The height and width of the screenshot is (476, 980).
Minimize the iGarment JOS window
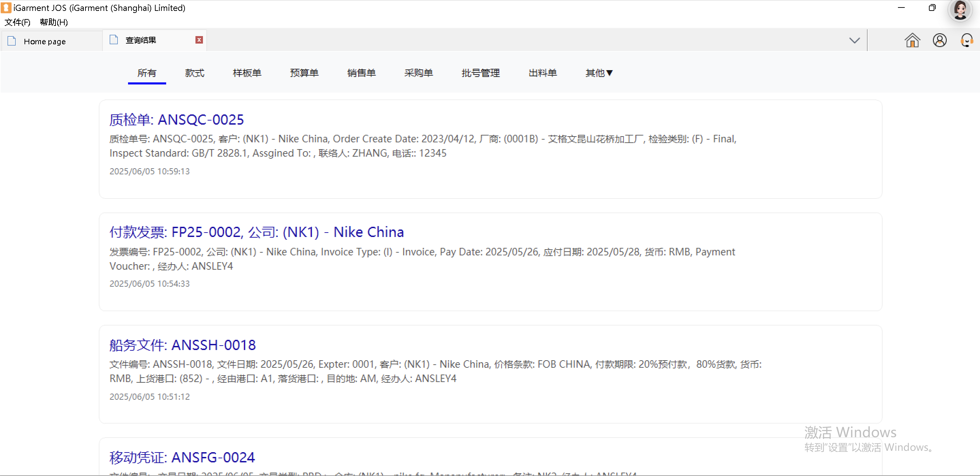pyautogui.click(x=901, y=7)
